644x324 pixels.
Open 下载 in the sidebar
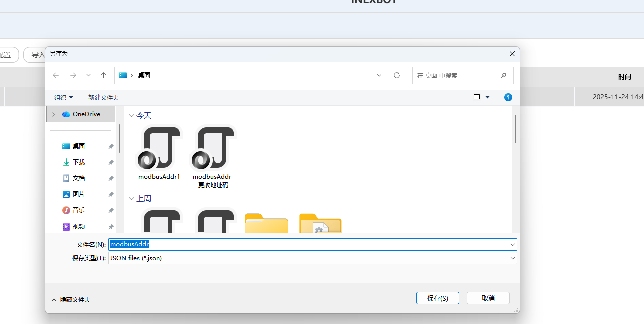(79, 162)
